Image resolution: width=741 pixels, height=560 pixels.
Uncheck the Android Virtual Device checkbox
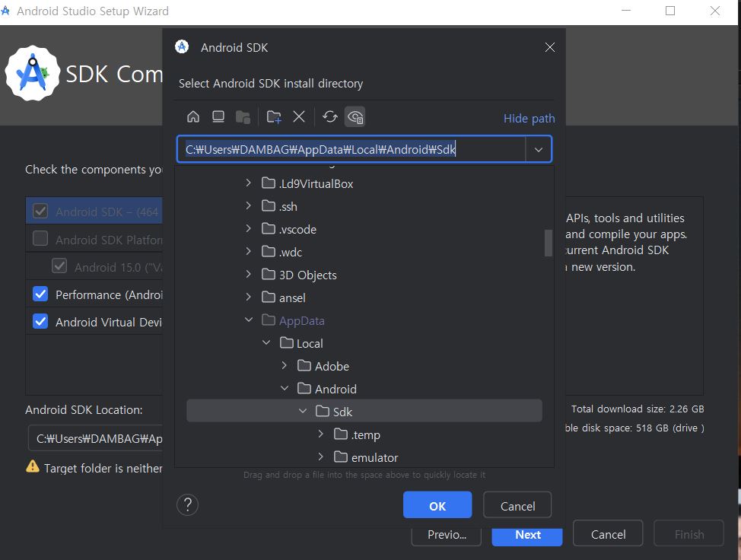40,321
